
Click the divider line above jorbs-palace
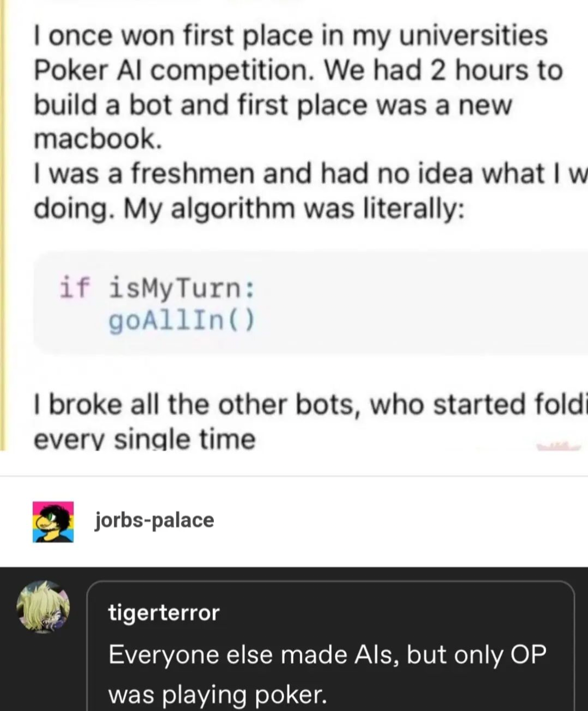coord(294,476)
